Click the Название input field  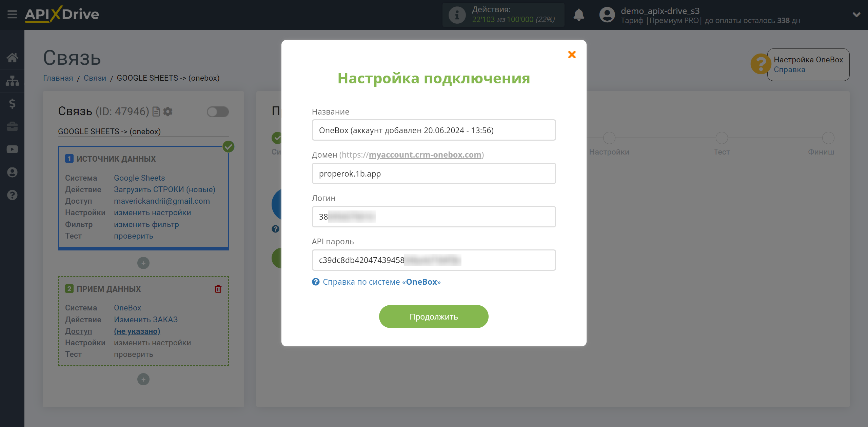[434, 130]
